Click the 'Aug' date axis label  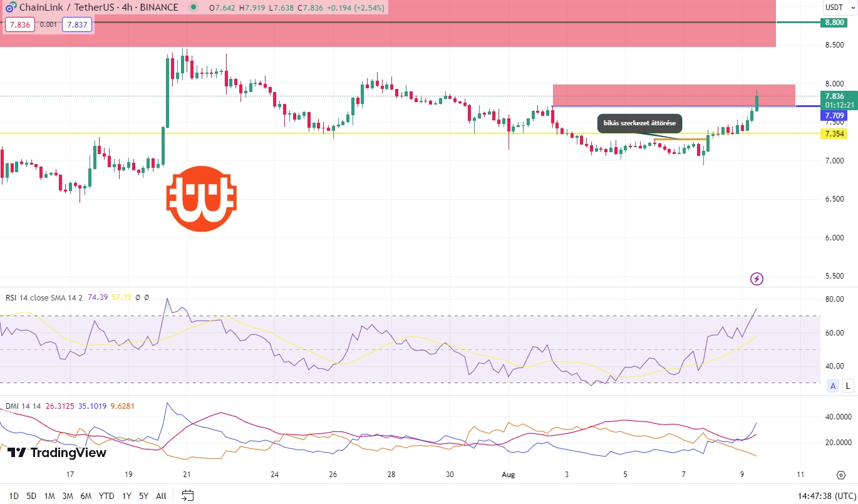[508, 474]
